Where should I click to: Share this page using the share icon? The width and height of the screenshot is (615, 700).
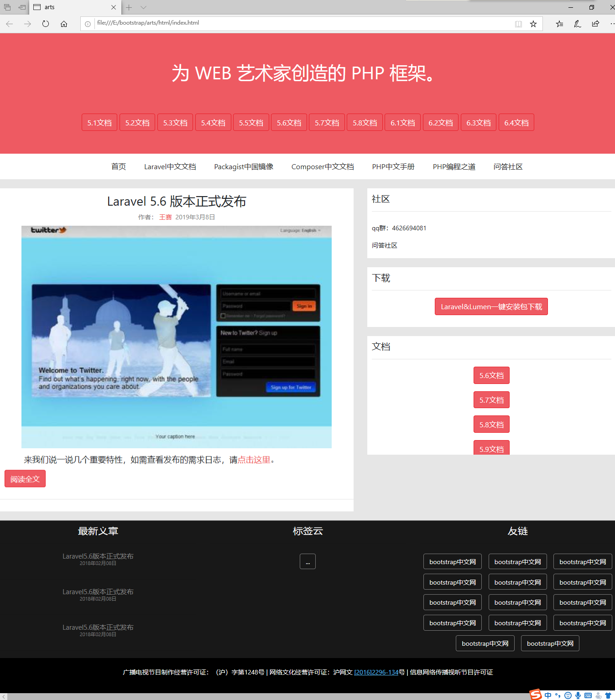(x=595, y=24)
